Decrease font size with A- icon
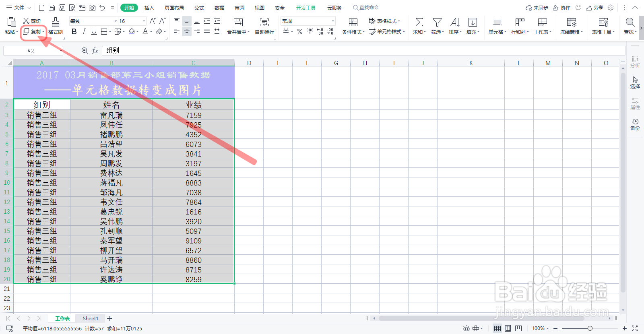Image resolution: width=644 pixels, height=334 pixels. [163, 21]
